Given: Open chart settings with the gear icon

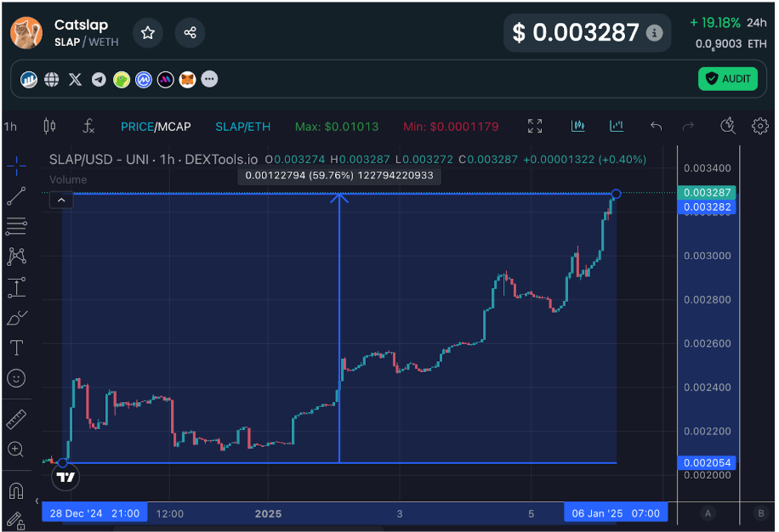Looking at the screenshot, I should tap(760, 126).
